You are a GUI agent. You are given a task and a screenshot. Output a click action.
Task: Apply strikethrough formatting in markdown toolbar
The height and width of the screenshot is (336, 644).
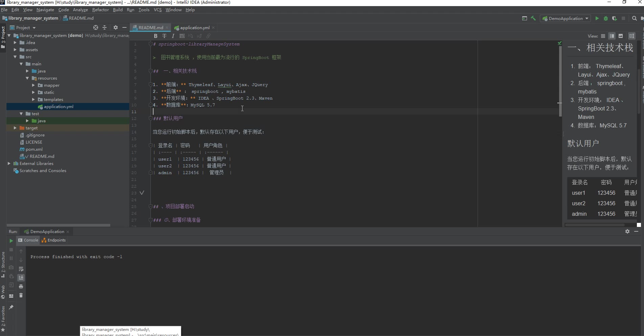click(164, 36)
